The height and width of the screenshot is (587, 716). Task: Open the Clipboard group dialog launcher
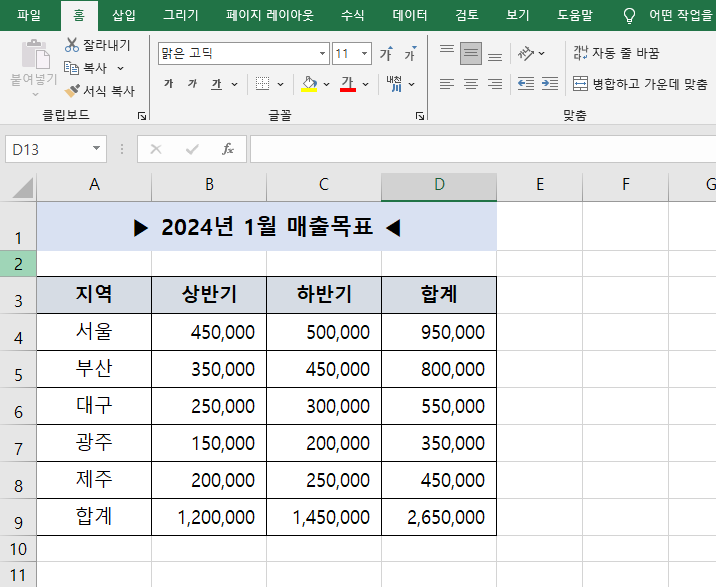pos(142,116)
